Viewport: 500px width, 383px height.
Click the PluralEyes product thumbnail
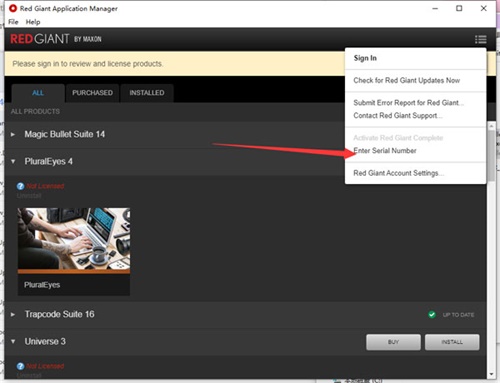74,252
